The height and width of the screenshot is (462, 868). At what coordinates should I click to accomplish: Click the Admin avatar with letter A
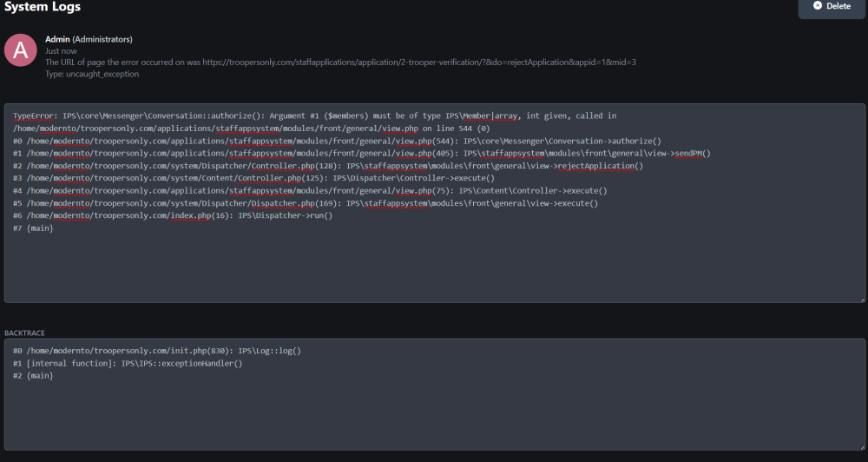(21, 49)
